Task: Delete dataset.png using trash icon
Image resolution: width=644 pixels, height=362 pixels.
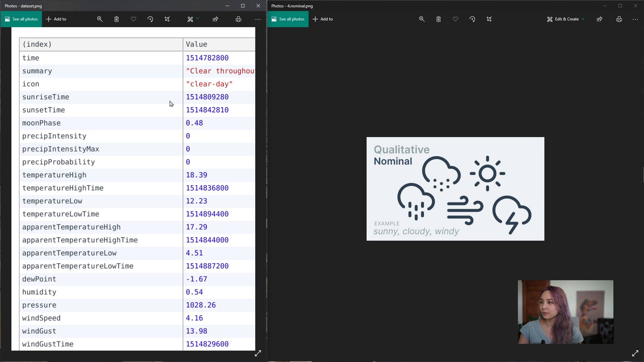Action: click(x=116, y=19)
